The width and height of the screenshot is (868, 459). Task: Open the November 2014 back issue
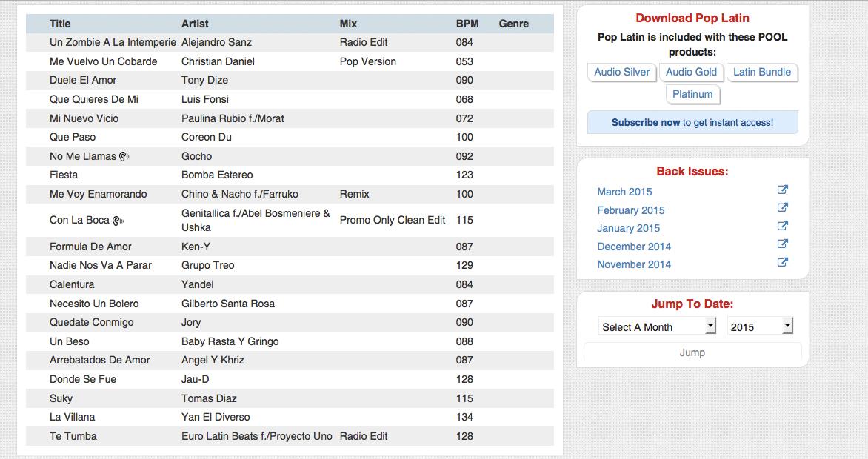click(x=634, y=264)
